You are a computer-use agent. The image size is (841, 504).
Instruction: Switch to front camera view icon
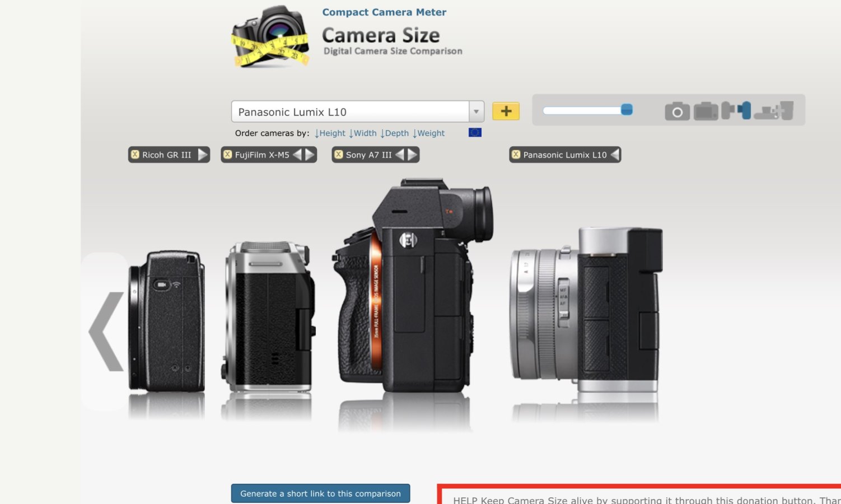[x=677, y=111]
